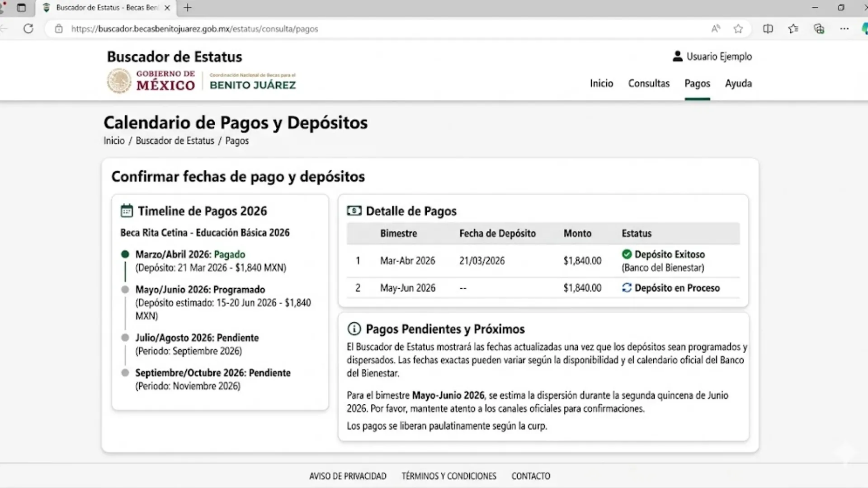Viewport: 868px width, 488px height.
Task: Click the $1,840.00 amount in Mar-Abr row
Action: tap(582, 261)
